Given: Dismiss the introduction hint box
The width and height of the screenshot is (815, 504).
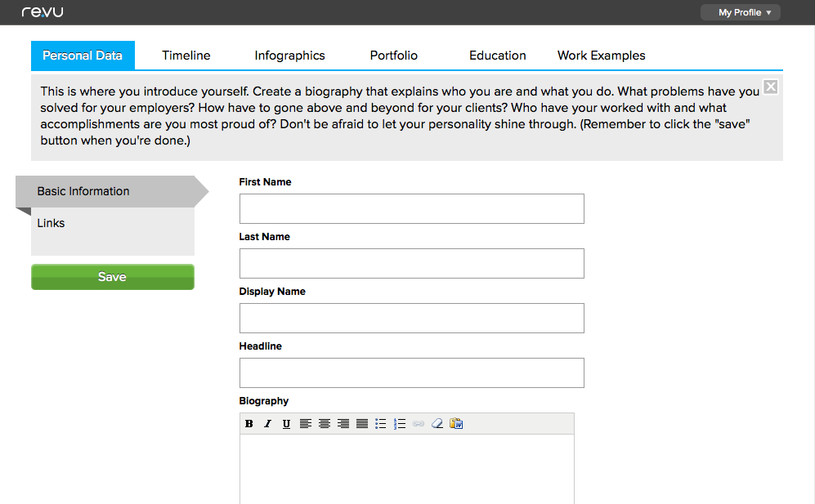Looking at the screenshot, I should [770, 87].
